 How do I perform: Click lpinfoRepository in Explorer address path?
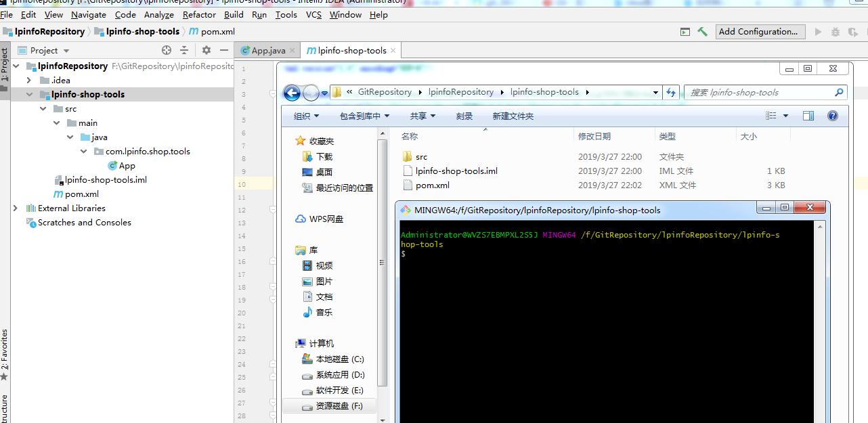point(461,92)
